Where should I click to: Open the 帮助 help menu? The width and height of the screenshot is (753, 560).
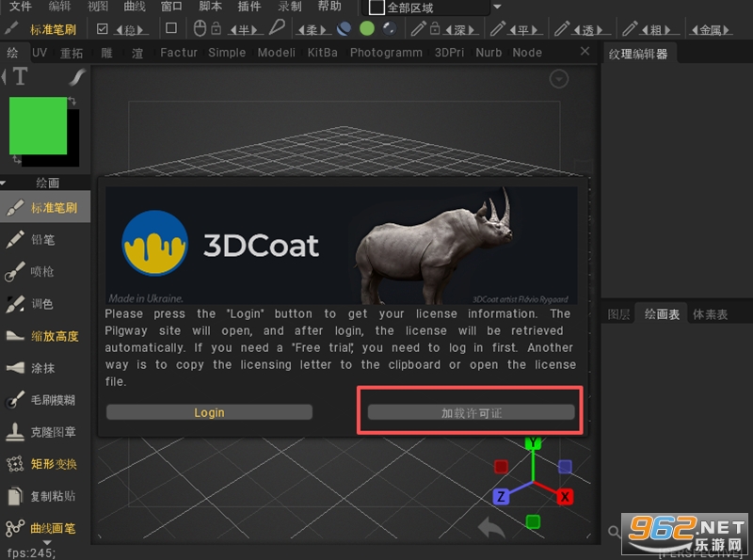click(329, 7)
